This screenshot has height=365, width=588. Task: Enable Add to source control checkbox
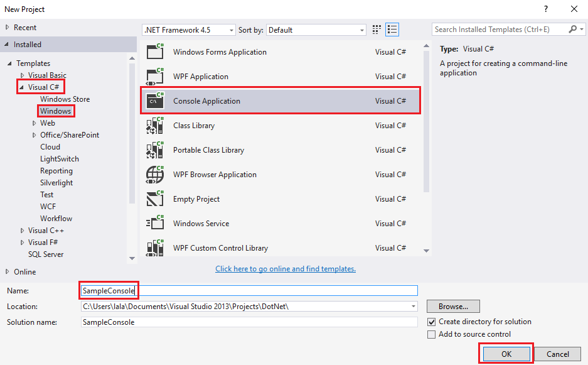click(431, 335)
